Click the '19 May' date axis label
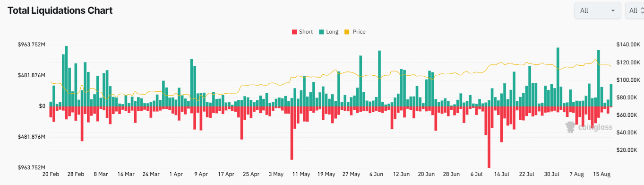 coord(326,174)
